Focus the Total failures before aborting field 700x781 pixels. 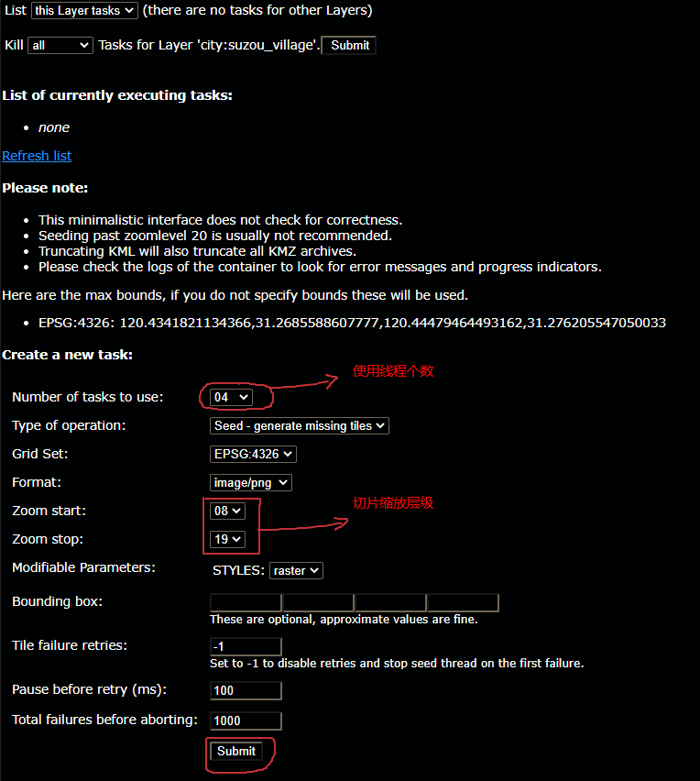246,720
